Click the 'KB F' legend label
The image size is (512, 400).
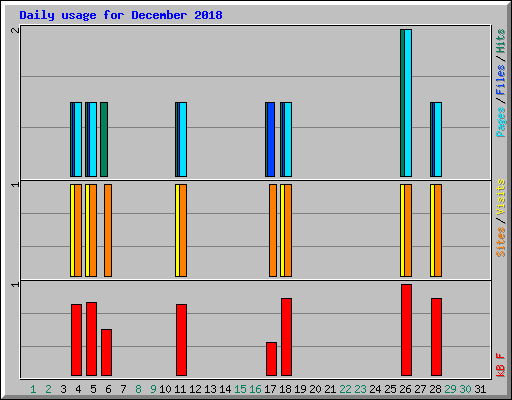(x=501, y=365)
